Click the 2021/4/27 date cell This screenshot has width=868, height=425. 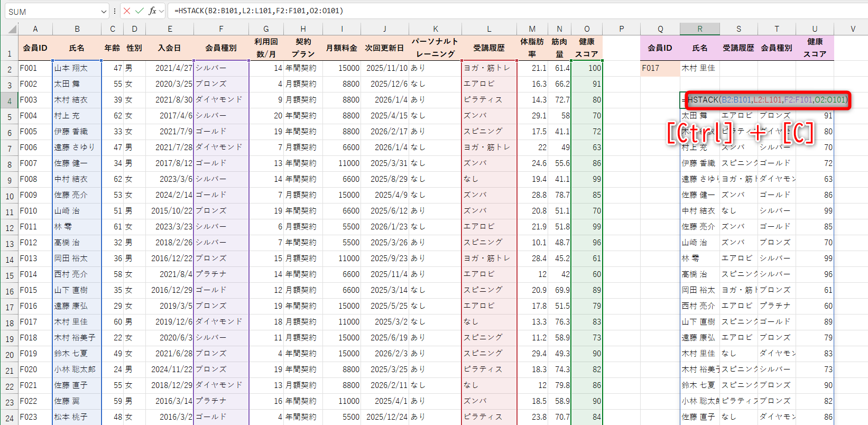(x=170, y=68)
